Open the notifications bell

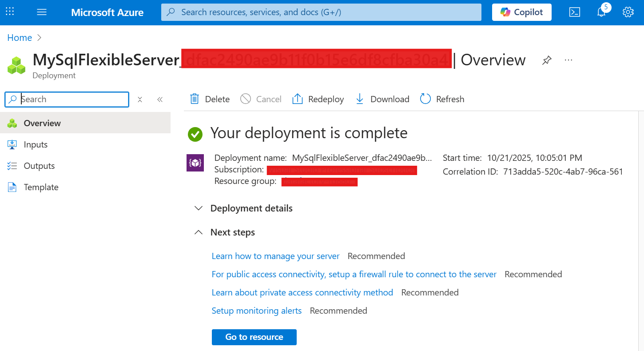tap(601, 12)
